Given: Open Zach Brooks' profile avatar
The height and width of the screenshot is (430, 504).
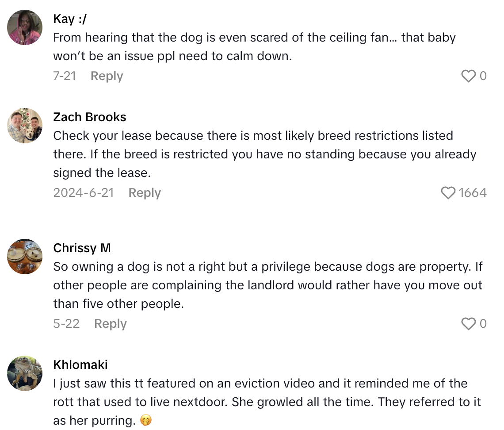Looking at the screenshot, I should tap(25, 126).
